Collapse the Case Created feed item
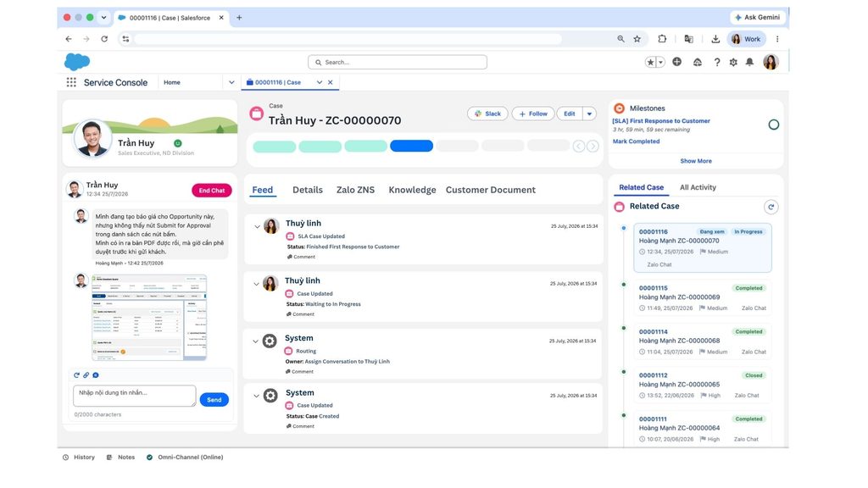 pos(256,396)
